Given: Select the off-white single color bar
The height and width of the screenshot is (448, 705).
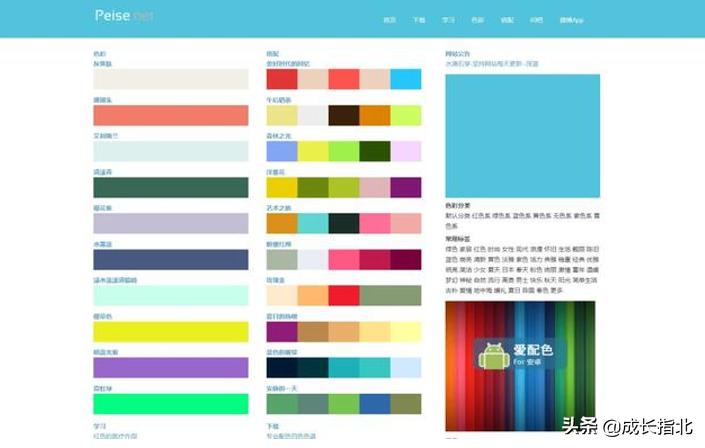Looking at the screenshot, I should (171, 79).
